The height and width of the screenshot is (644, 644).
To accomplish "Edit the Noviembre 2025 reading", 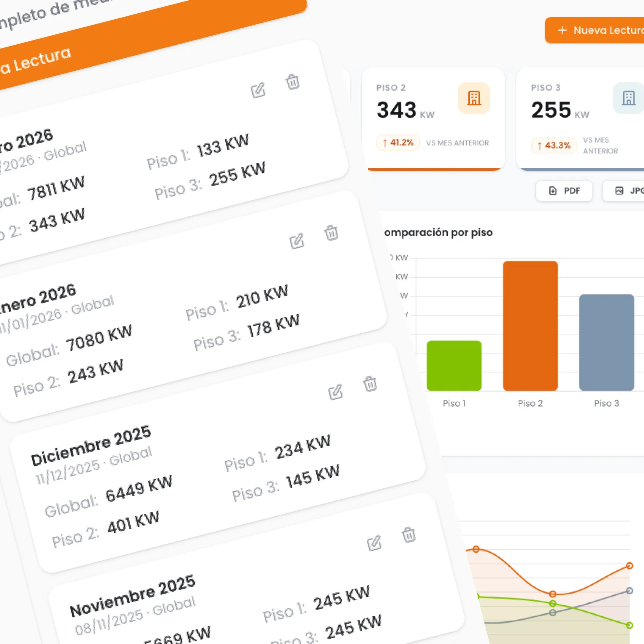I will (x=374, y=543).
